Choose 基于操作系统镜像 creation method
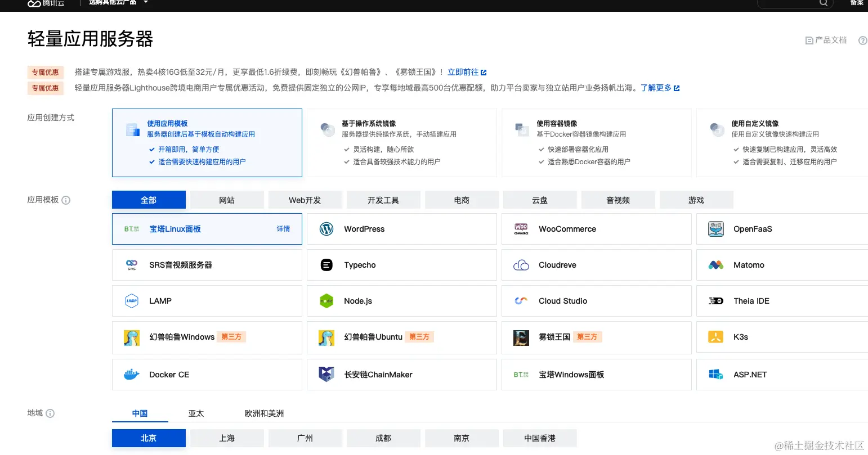This screenshot has width=868, height=455. coord(402,143)
